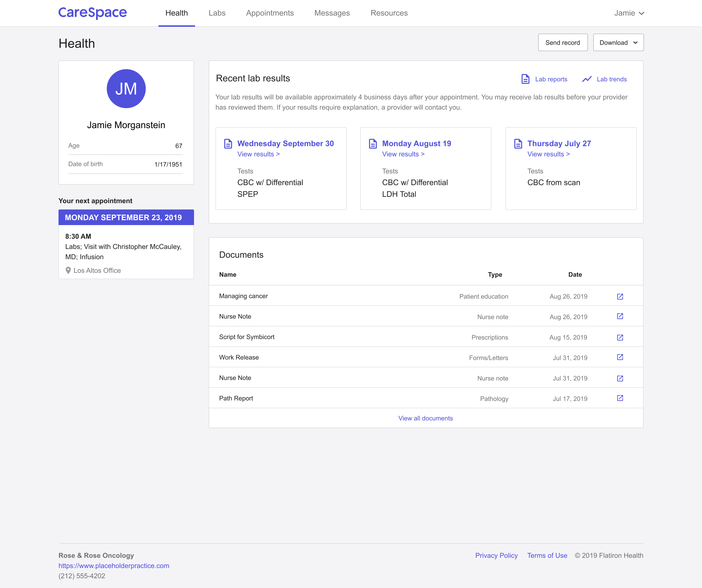The width and height of the screenshot is (702, 588).
Task: Select the Managing cancer document name
Action: point(243,296)
